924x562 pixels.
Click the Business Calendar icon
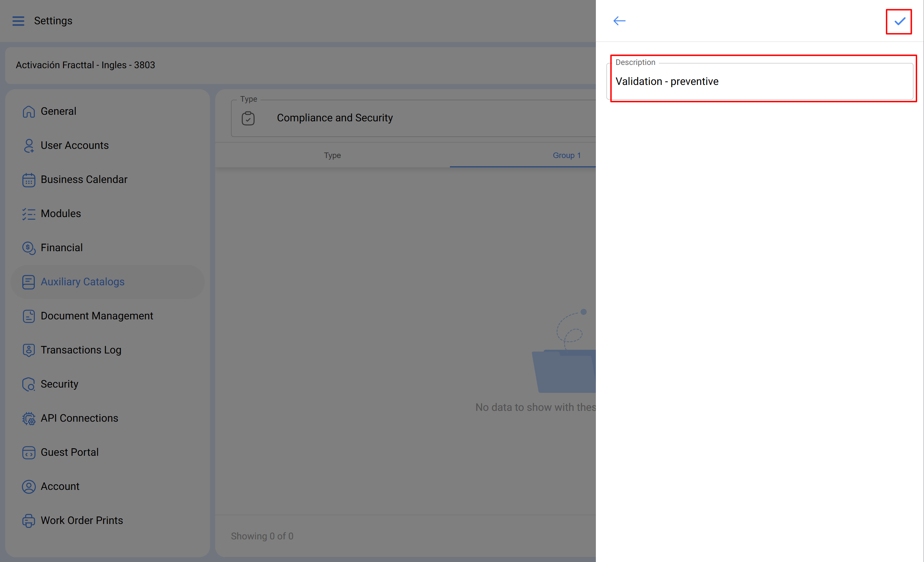pos(29,180)
